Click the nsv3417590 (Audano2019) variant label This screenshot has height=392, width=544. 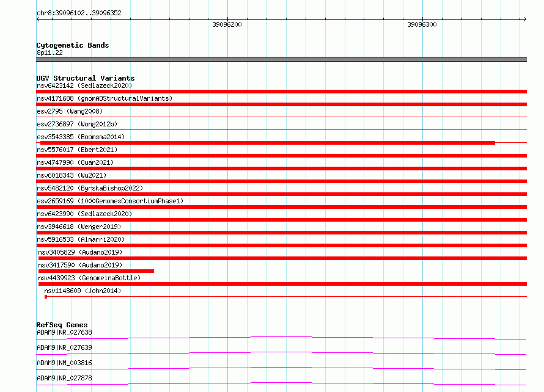tap(80, 265)
